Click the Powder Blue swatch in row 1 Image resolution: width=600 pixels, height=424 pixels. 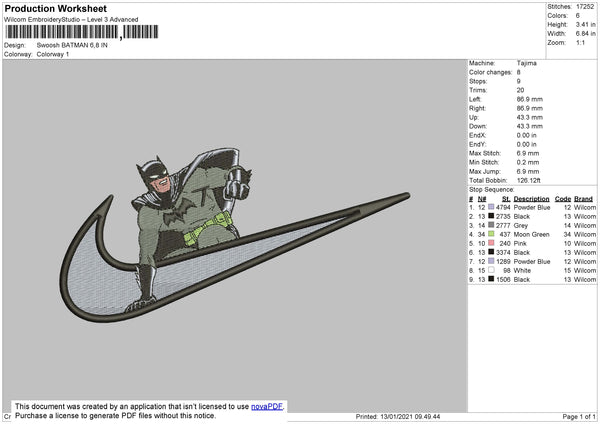tap(491, 207)
